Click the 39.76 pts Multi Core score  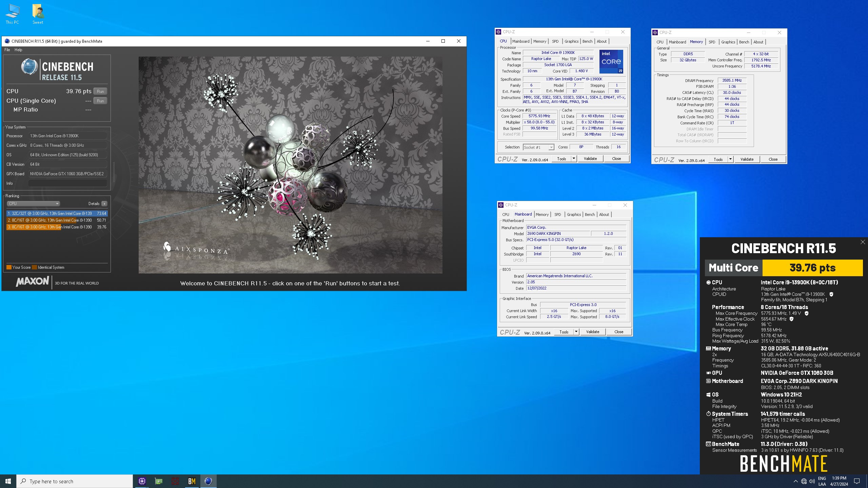(x=812, y=268)
